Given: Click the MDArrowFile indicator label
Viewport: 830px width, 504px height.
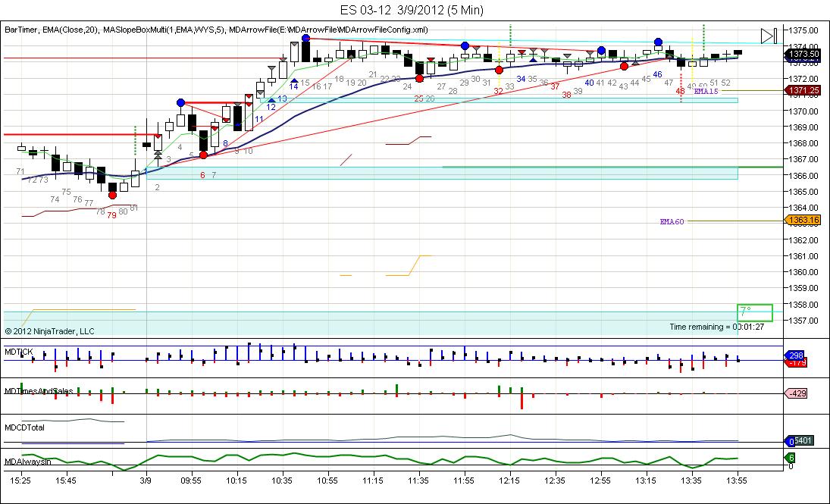Looking at the screenshot, I should (328, 30).
